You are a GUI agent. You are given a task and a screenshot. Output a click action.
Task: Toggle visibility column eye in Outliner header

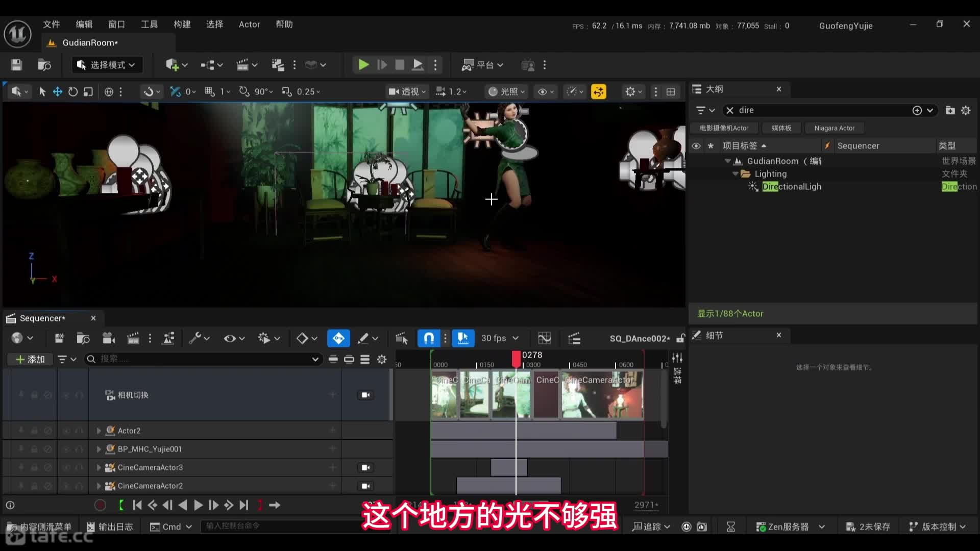pyautogui.click(x=696, y=146)
